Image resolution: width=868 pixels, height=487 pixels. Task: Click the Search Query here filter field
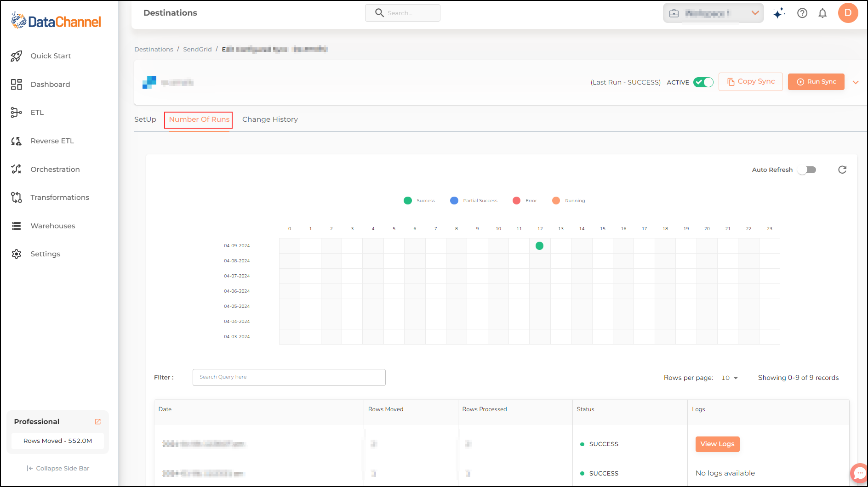(289, 377)
